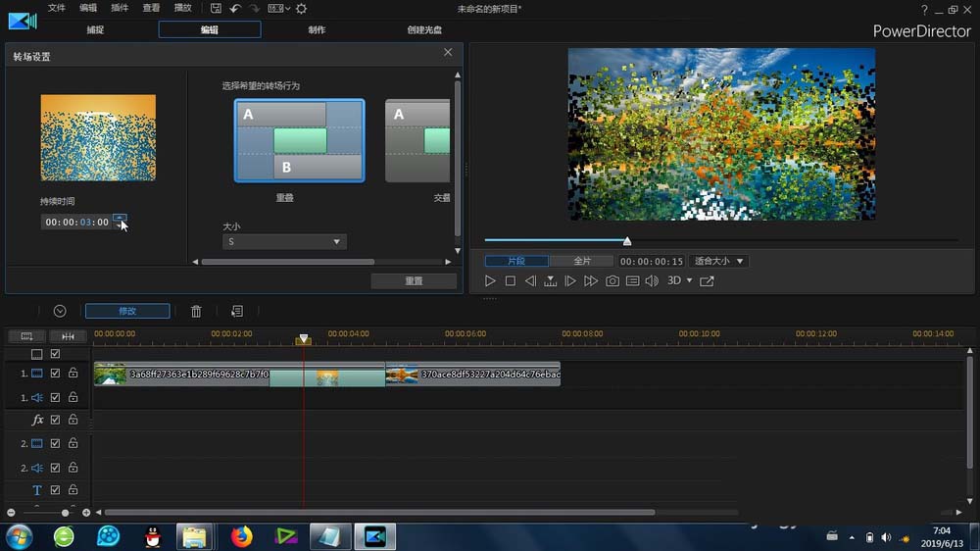Select the 重叠 overlap transition behavior

pyautogui.click(x=299, y=141)
